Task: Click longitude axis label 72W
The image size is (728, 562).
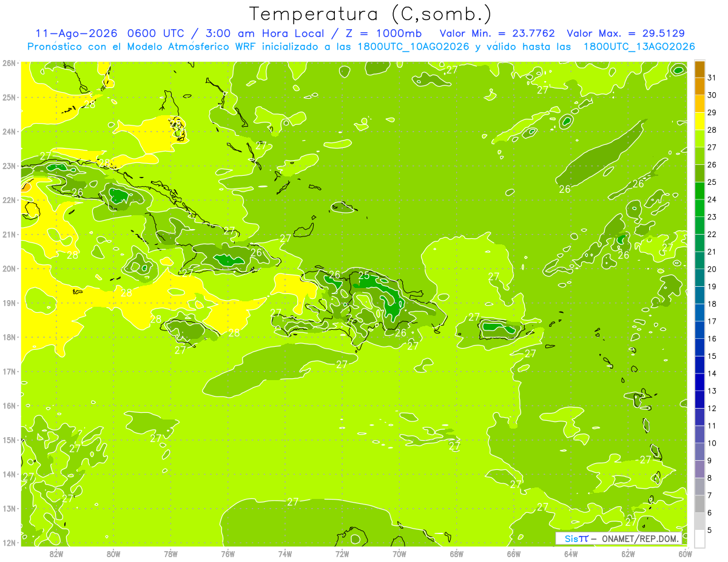Action: [342, 554]
